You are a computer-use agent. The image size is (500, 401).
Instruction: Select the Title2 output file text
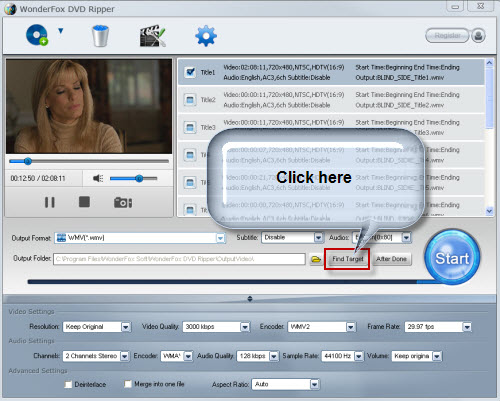(x=399, y=105)
